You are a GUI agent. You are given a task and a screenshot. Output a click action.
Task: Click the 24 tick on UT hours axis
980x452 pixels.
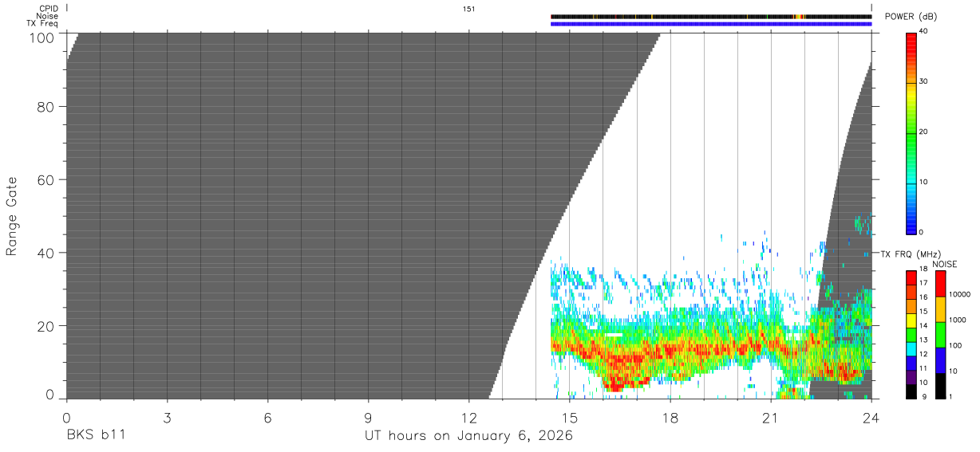[x=871, y=418]
